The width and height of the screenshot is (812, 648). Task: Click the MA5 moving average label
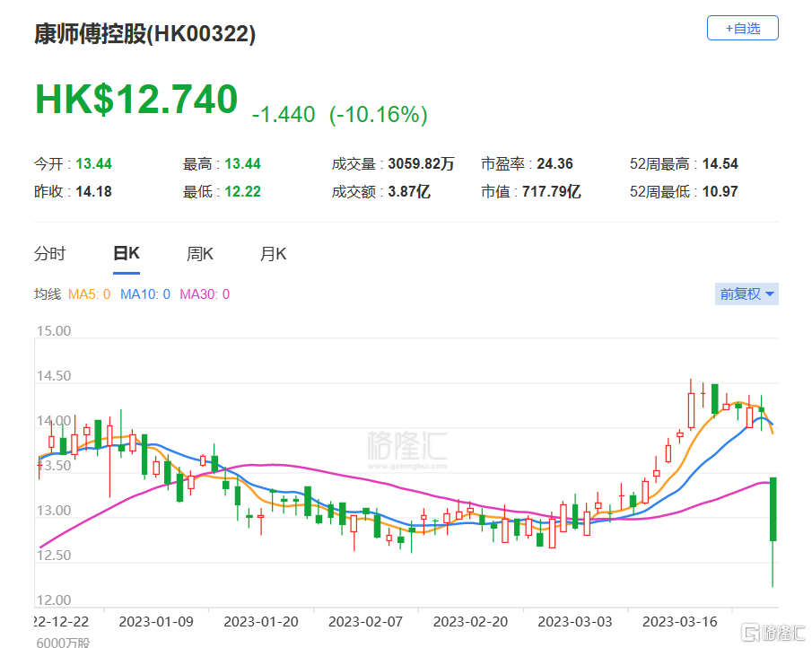[89, 294]
